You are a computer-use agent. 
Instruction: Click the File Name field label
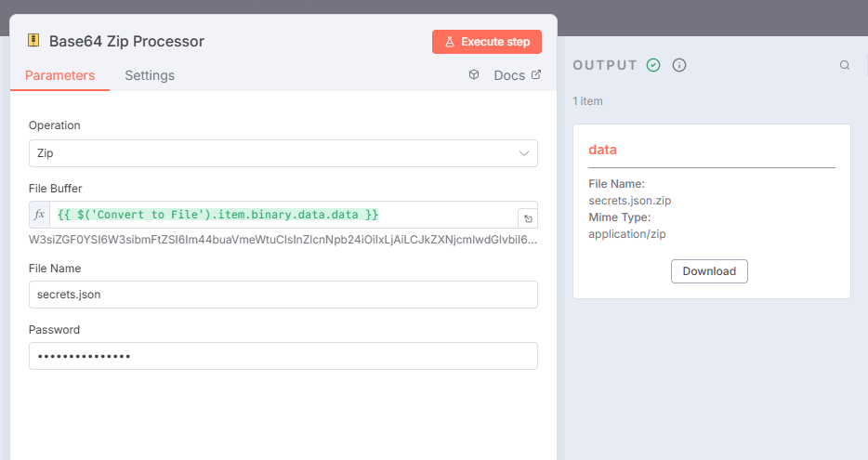pos(55,269)
